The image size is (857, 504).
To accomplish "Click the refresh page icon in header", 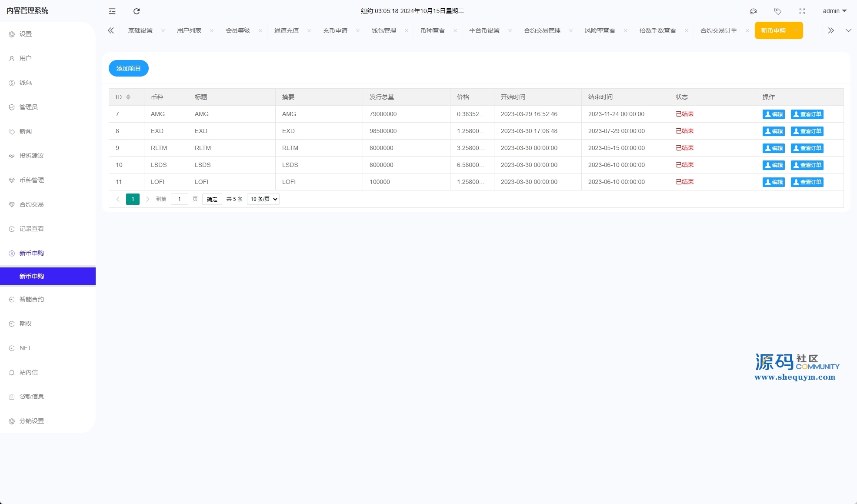I will coord(137,11).
